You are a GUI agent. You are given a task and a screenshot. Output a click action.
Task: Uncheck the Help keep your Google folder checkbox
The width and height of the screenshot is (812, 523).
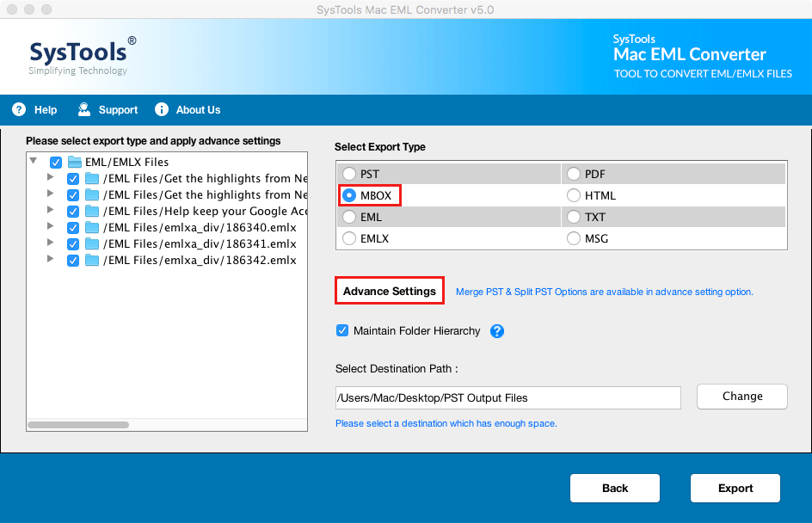(73, 212)
